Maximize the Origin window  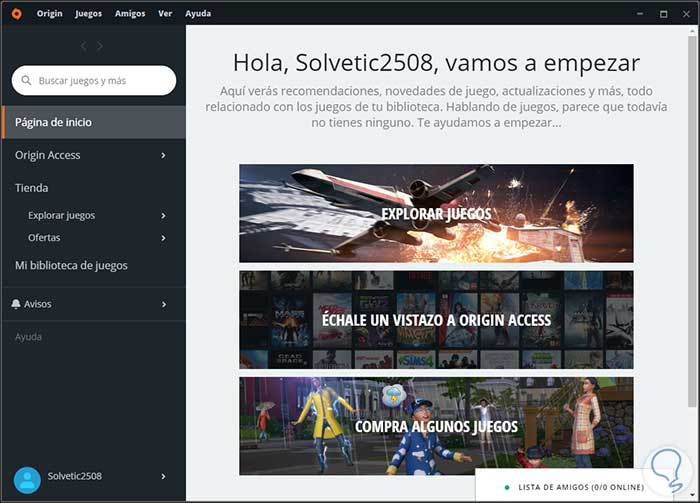(664, 14)
